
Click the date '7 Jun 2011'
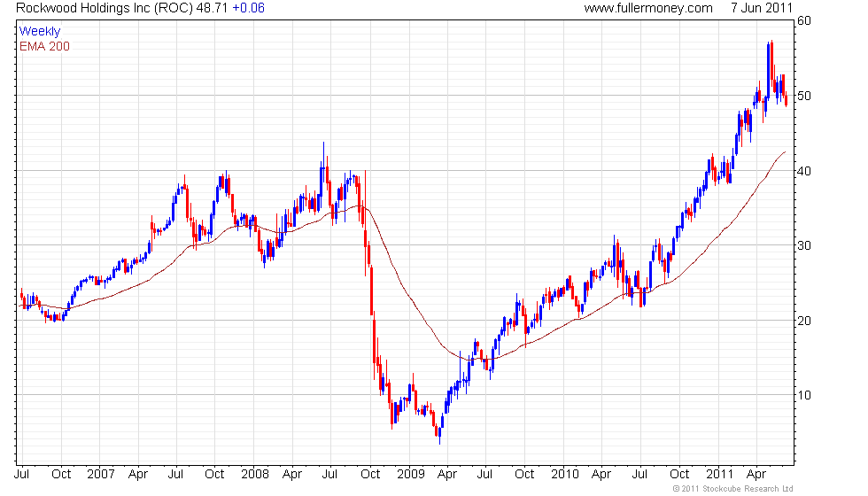coord(762,8)
